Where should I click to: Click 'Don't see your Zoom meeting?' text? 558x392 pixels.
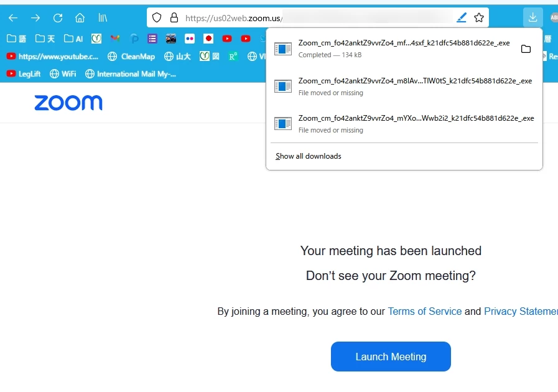[391, 276]
